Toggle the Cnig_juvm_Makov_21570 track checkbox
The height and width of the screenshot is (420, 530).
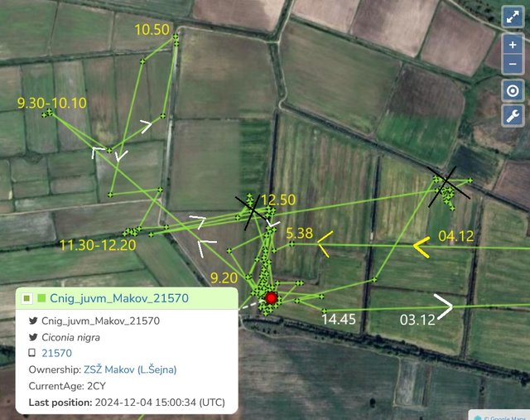[26, 298]
